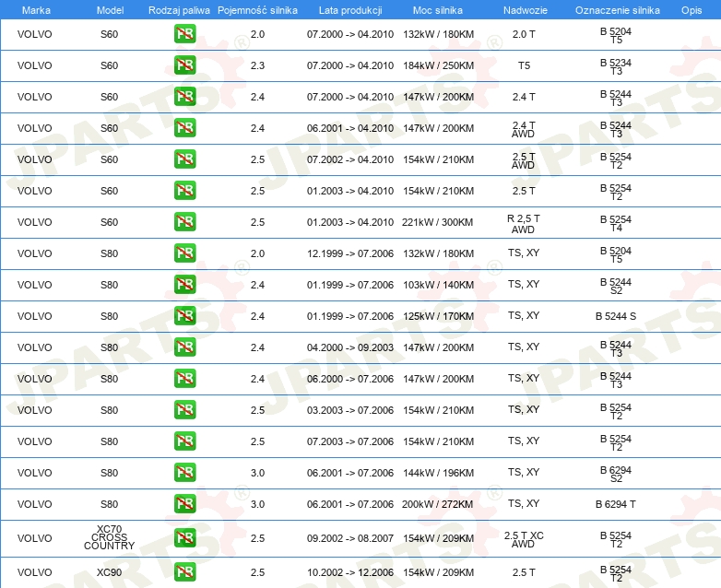
Task: Click the fuel icon in the 200kW / 272KM row
Action: 184,504
